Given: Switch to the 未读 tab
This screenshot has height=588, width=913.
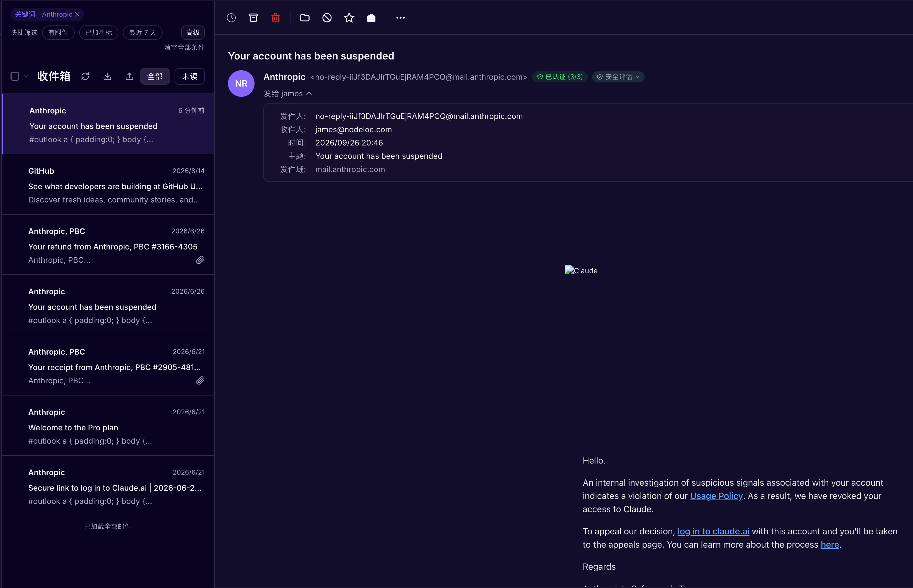Looking at the screenshot, I should 190,76.
